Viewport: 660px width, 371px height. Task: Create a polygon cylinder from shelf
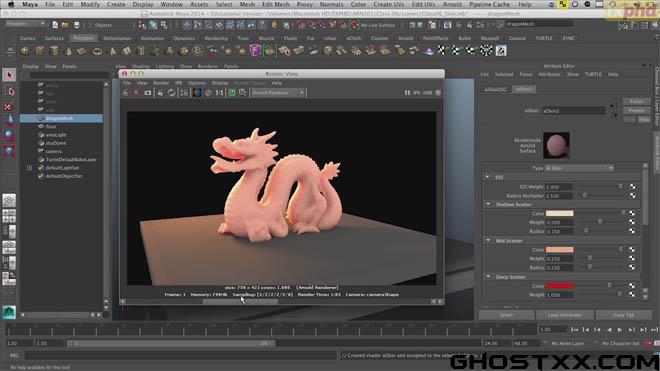tap(54, 51)
